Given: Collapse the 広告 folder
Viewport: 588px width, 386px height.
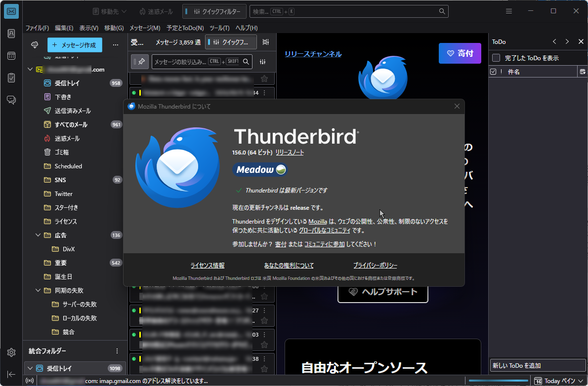Looking at the screenshot, I should 38,235.
